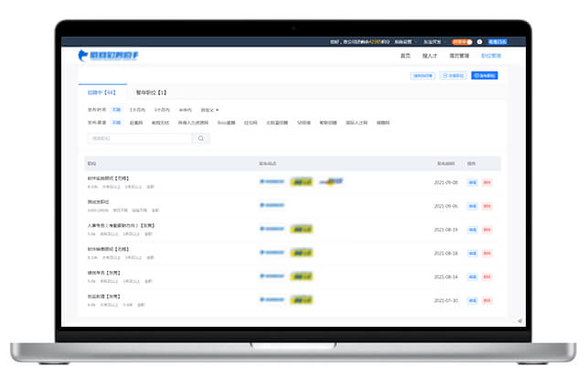Toggle the orange switch in the top bar
The height and width of the screenshot is (378, 588).
[463, 41]
